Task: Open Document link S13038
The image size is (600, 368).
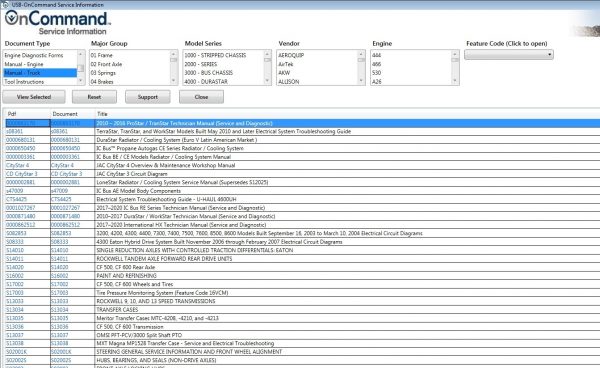Action: click(60, 344)
